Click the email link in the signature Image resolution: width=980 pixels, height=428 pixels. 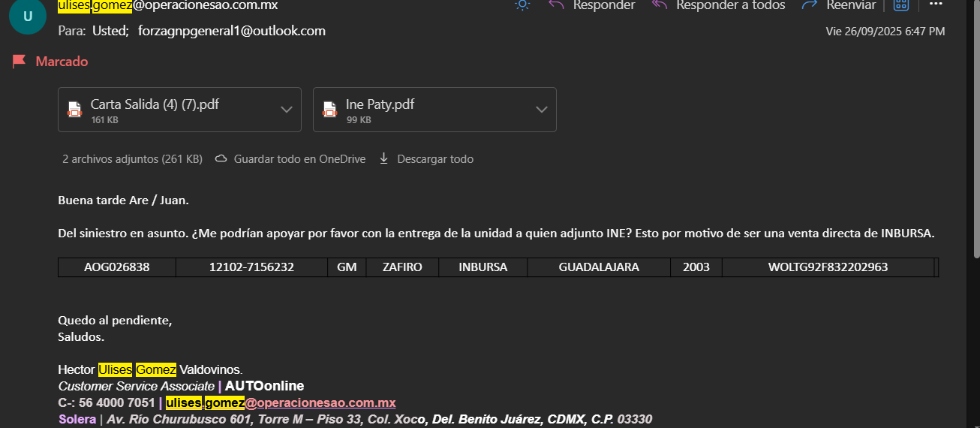click(x=281, y=402)
